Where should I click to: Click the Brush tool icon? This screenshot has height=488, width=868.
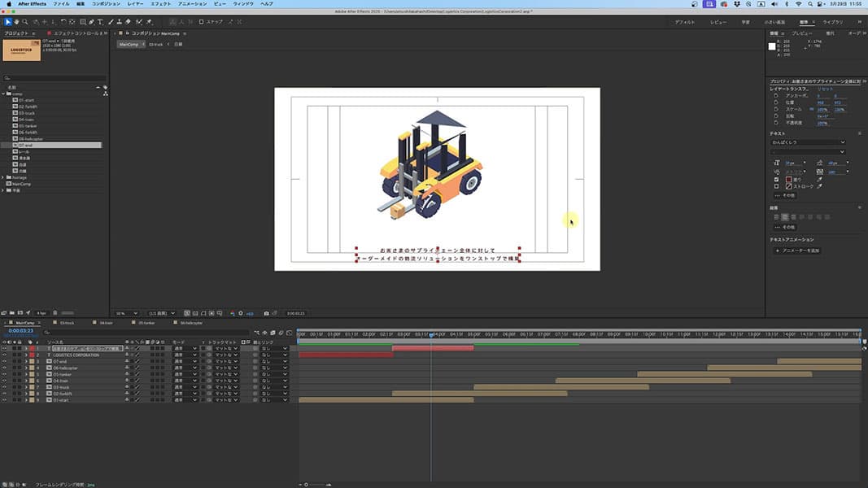point(109,22)
